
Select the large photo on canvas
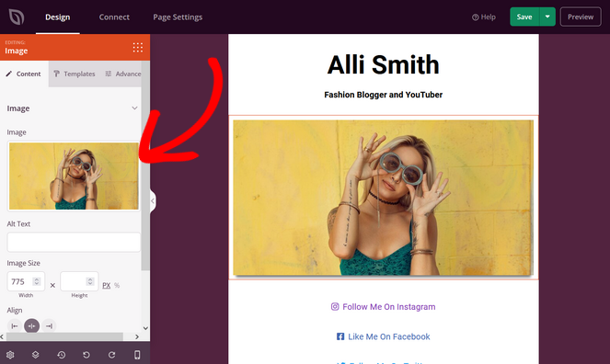[x=383, y=198]
